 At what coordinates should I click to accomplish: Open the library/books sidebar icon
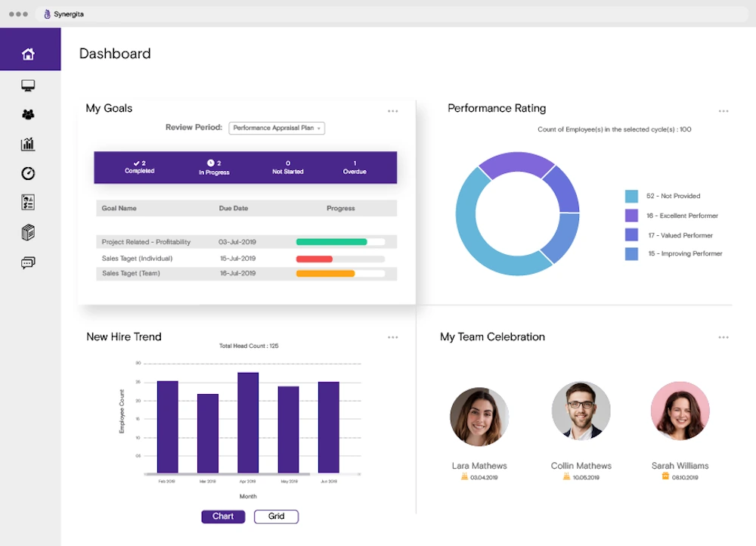tap(28, 232)
